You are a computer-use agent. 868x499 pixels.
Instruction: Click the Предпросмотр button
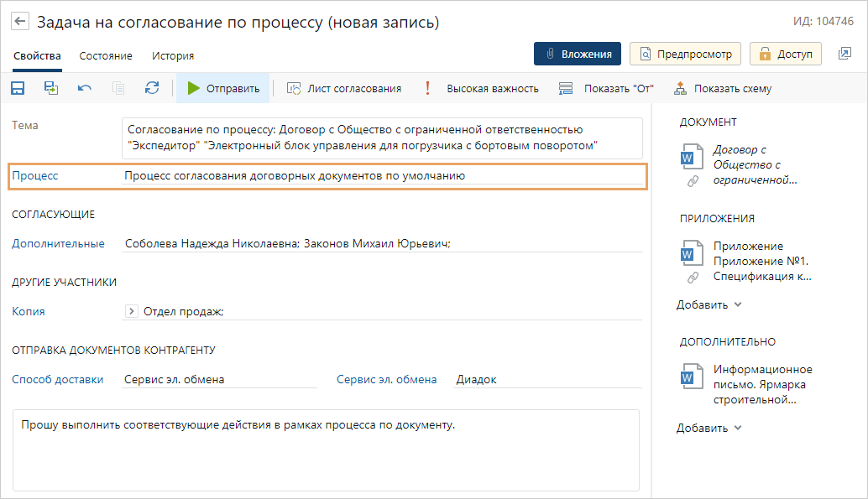tap(685, 54)
